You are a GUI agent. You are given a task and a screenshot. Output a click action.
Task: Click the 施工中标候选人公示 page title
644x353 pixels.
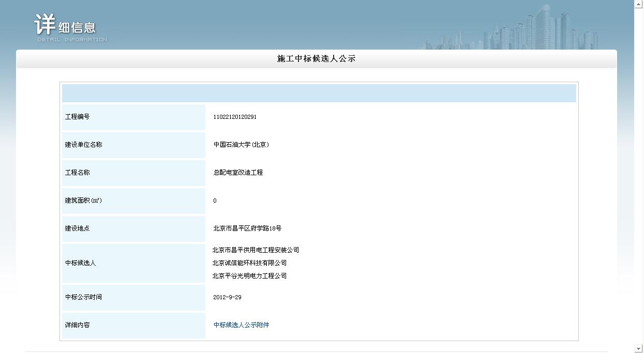click(316, 59)
